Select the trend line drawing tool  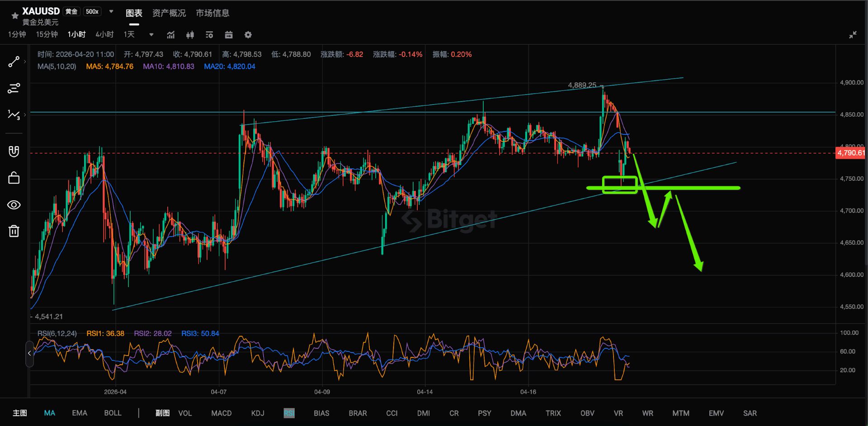click(x=14, y=62)
